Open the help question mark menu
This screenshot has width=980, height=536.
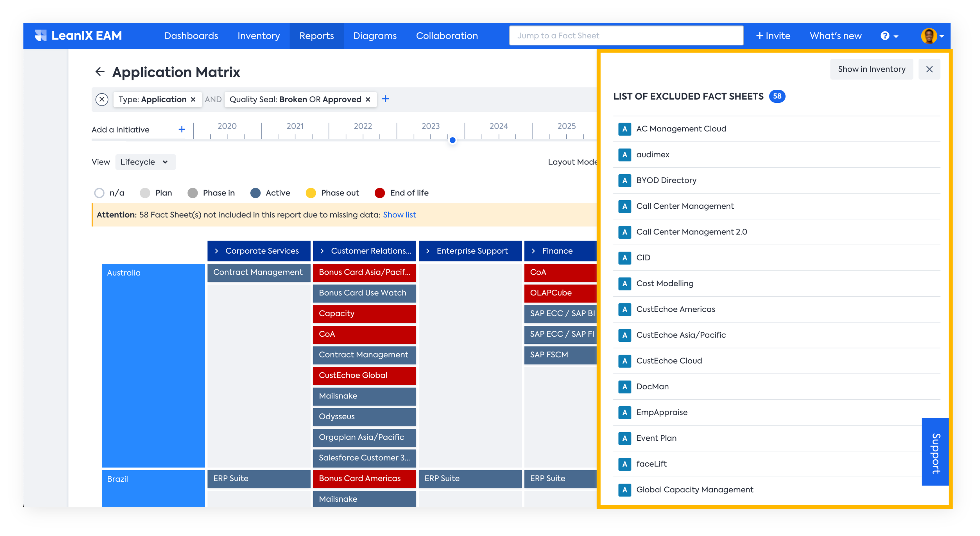(x=889, y=36)
